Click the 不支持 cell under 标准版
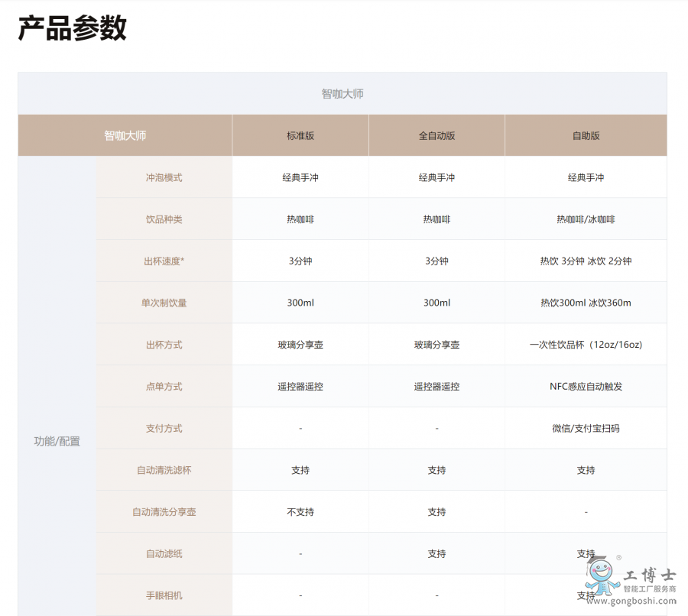This screenshot has height=616, width=688. [x=300, y=512]
